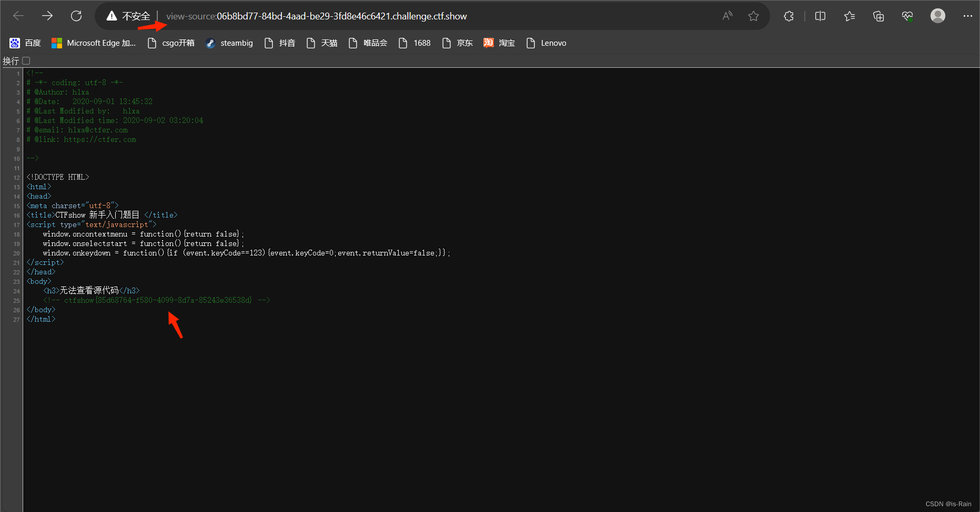Open the split screen icon

tap(820, 16)
